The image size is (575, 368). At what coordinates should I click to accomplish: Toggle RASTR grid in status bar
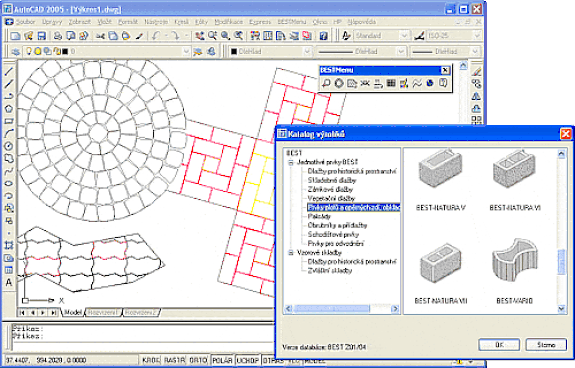[174, 361]
